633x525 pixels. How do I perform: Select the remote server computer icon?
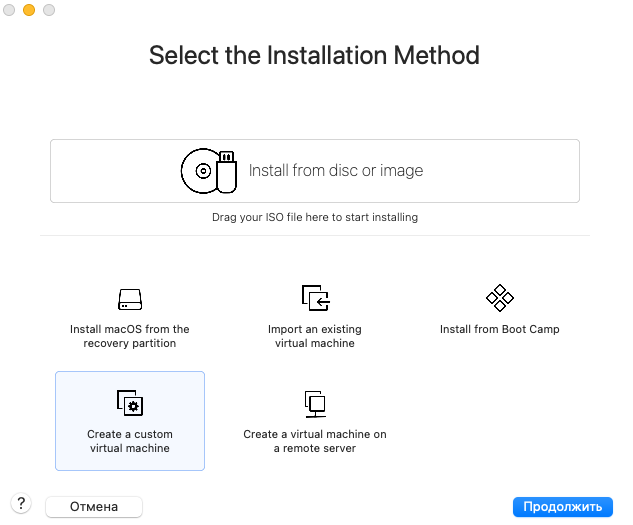click(x=315, y=404)
